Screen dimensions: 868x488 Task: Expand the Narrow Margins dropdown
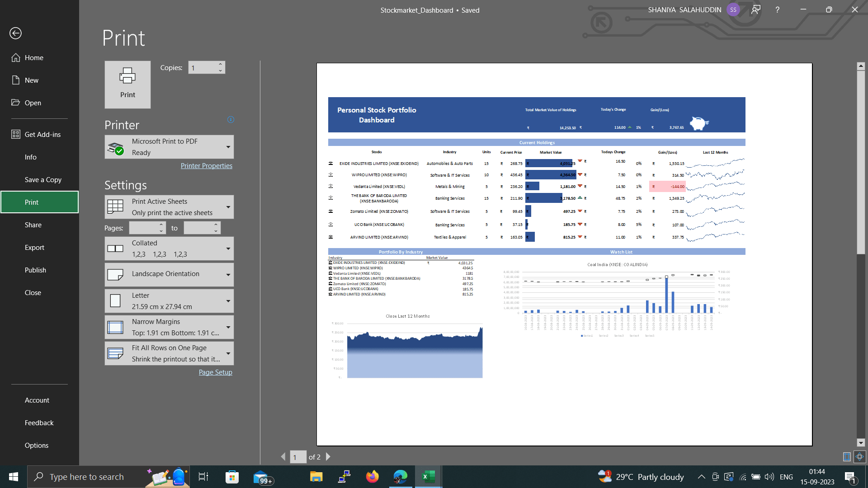pyautogui.click(x=228, y=327)
